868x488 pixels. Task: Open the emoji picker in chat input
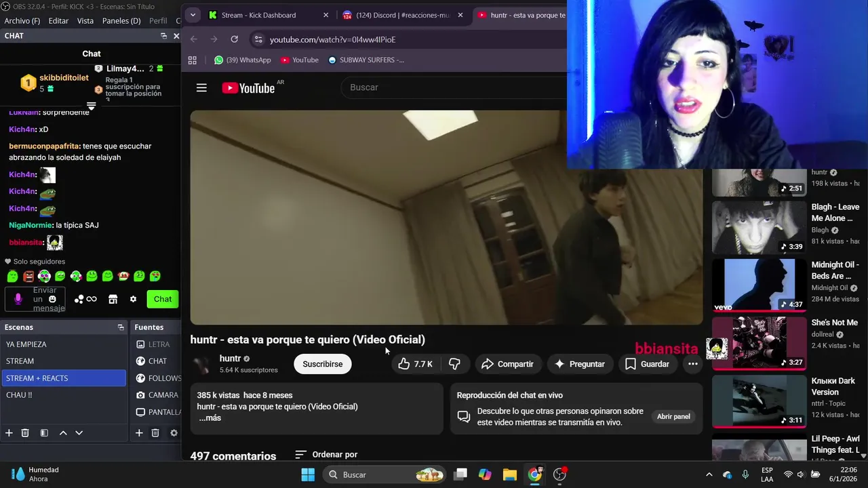pos(52,299)
